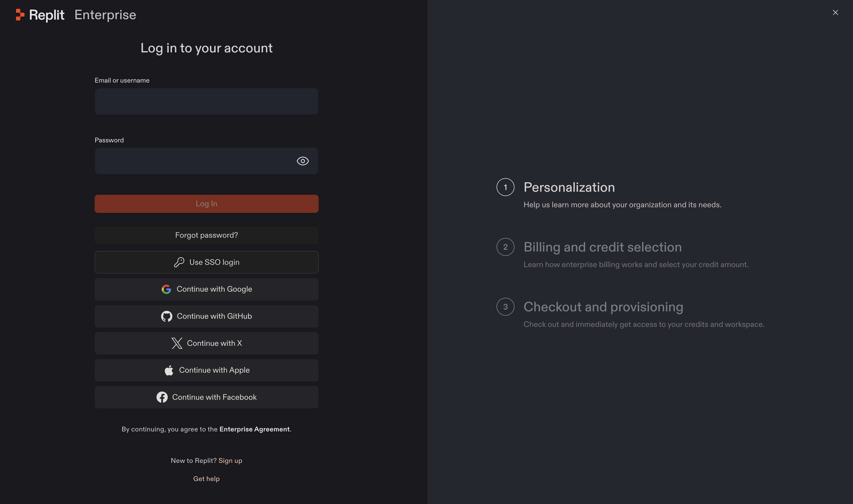
Task: Select step 2 circle for Billing
Action: pos(506,247)
